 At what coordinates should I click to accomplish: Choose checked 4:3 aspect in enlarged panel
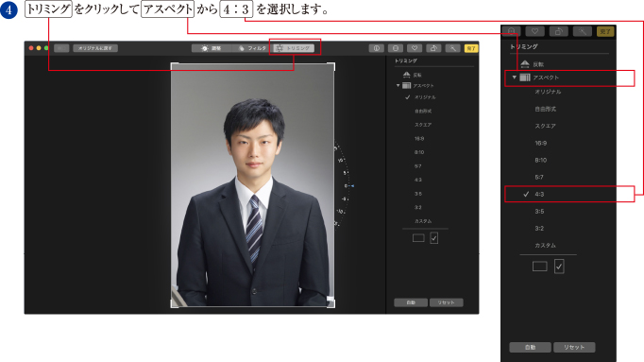pos(539,194)
